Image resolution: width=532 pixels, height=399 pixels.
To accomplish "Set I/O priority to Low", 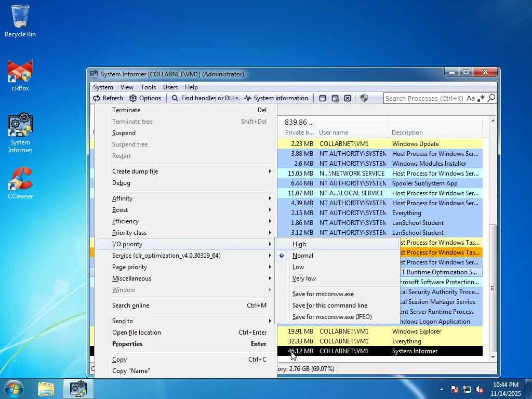I will click(x=338, y=267).
